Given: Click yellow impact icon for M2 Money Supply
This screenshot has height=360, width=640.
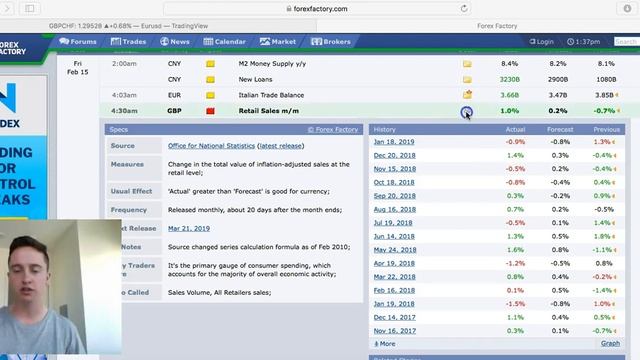Looking at the screenshot, I should tap(210, 64).
